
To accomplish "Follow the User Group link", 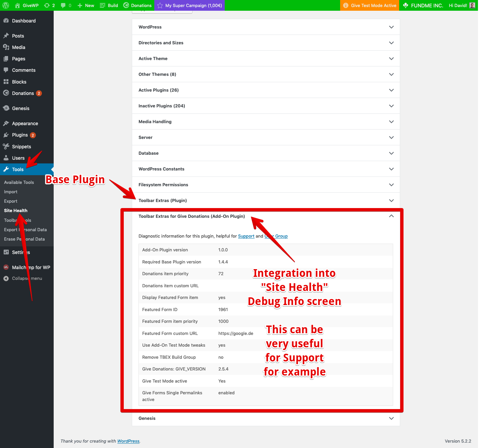I will click(276, 236).
